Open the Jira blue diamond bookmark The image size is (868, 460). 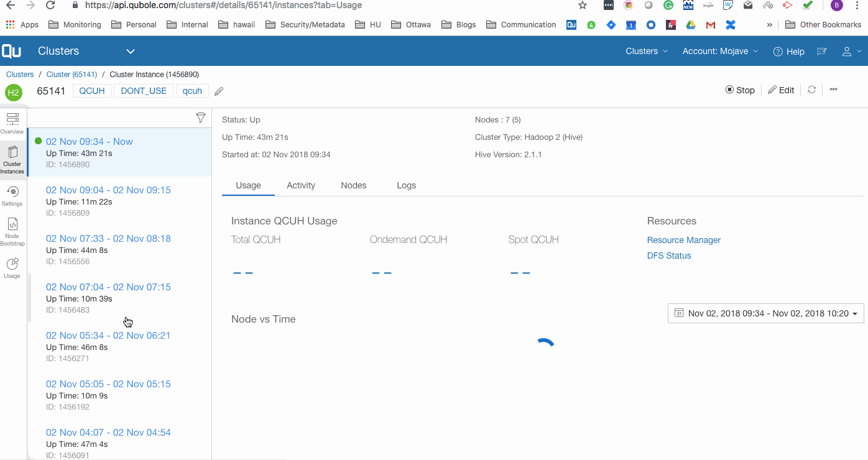(611, 25)
